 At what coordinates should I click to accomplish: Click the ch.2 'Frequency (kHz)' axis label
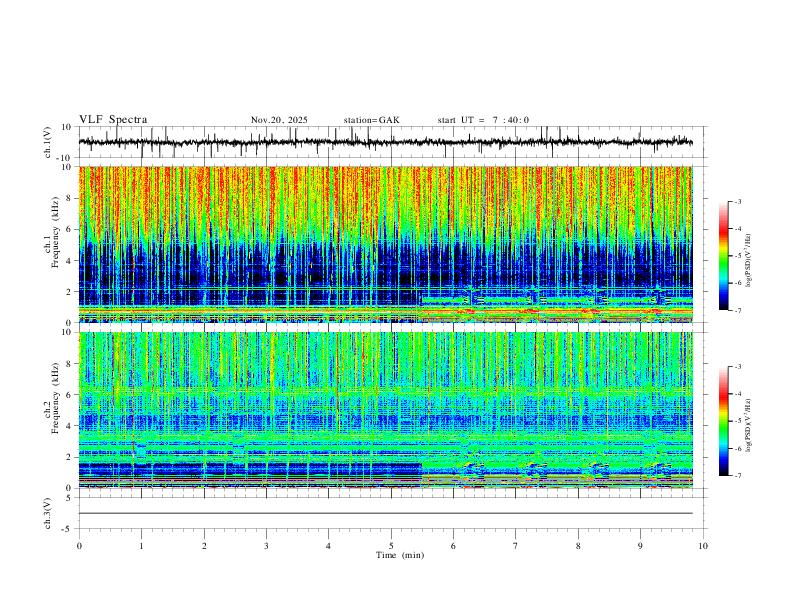55,398
